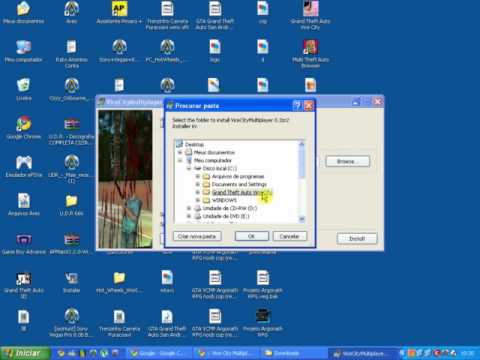The image size is (480, 360).
Task: Click the tree scrollbar up arrow
Action: click(x=302, y=144)
